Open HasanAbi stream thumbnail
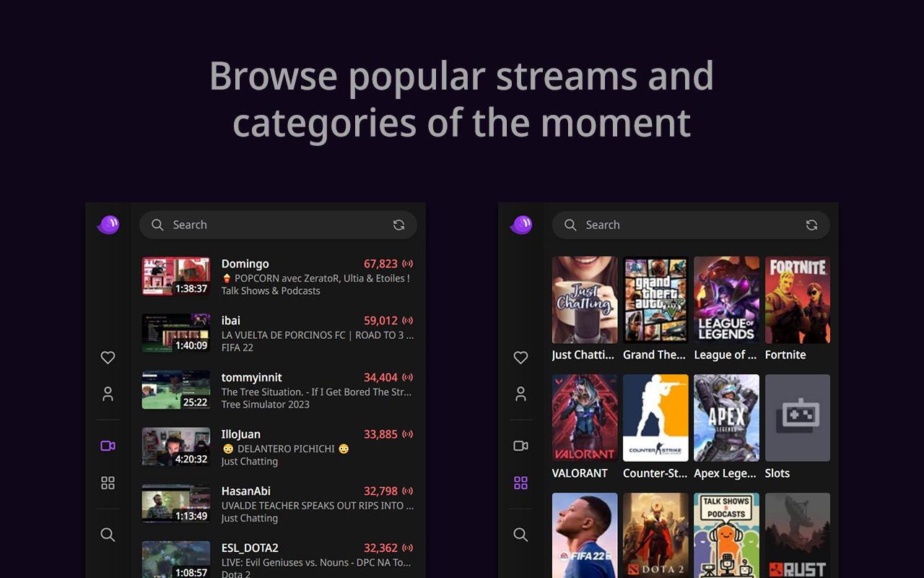This screenshot has width=924, height=578. (176, 504)
